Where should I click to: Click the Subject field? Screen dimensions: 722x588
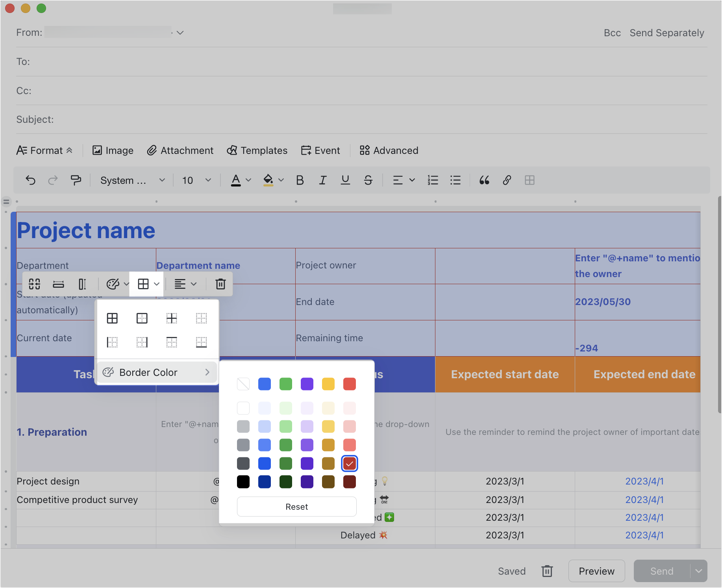click(x=361, y=120)
